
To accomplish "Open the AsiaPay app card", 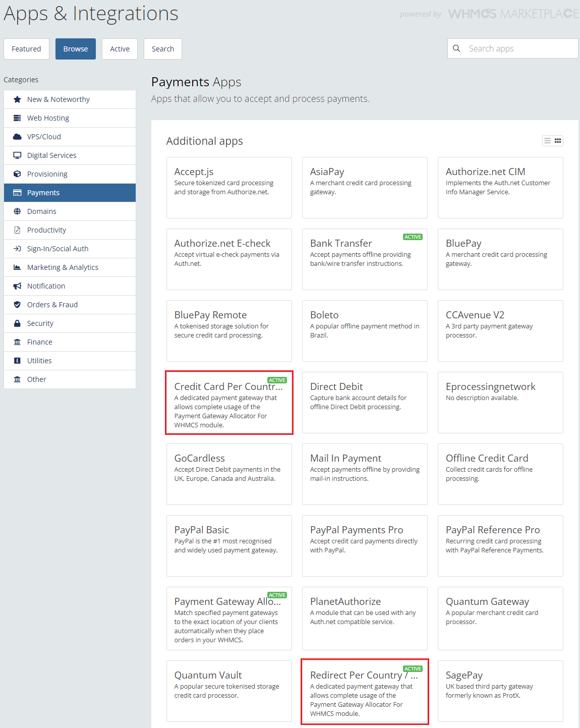I will pos(365,188).
